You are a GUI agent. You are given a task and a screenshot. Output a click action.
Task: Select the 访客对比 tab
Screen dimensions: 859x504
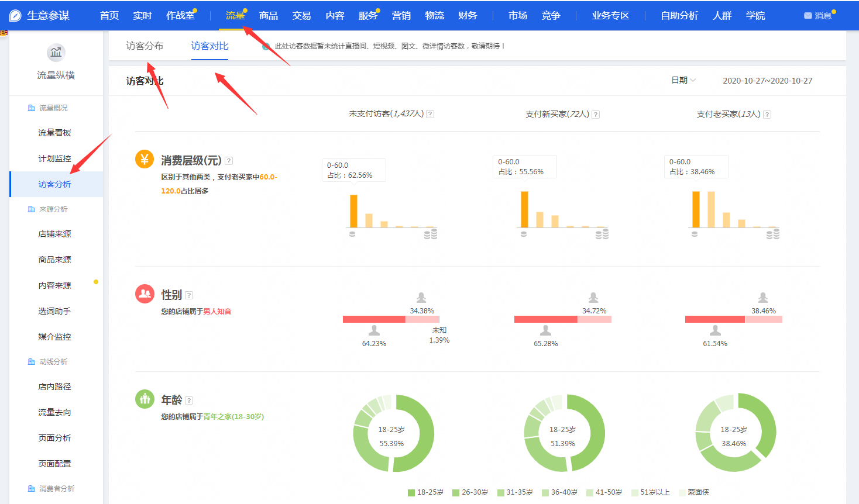pos(209,46)
